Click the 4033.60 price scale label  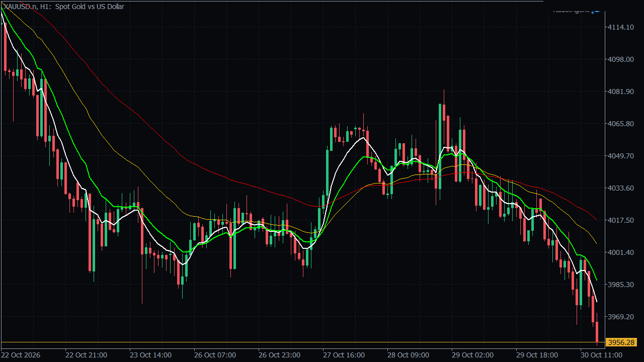click(621, 188)
